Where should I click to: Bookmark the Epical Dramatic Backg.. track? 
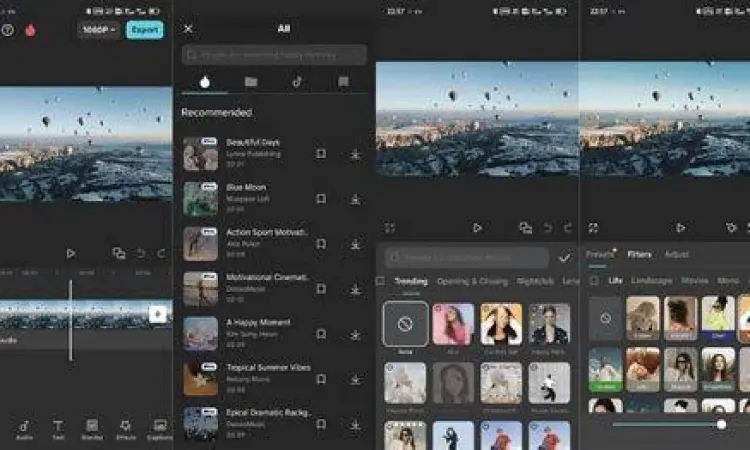click(321, 424)
